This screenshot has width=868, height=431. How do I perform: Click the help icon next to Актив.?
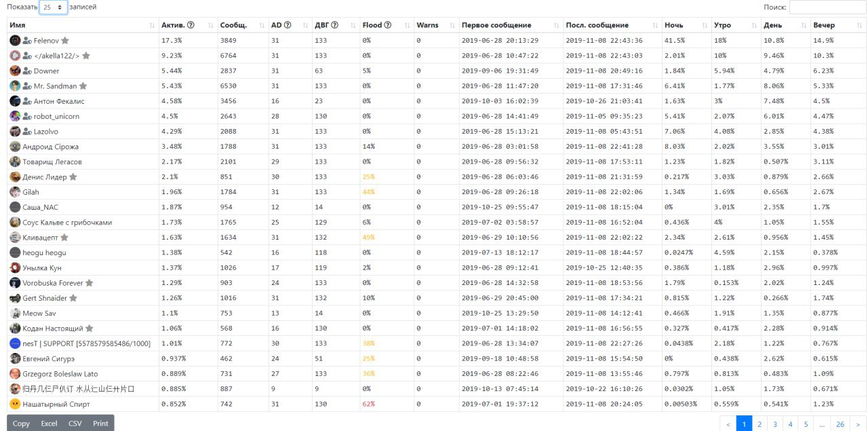(x=191, y=25)
